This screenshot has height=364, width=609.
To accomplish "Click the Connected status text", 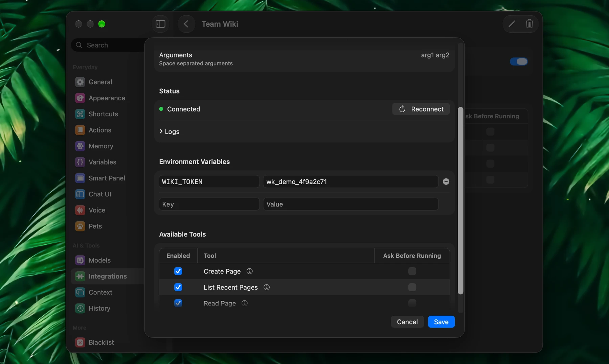I will coord(183,109).
